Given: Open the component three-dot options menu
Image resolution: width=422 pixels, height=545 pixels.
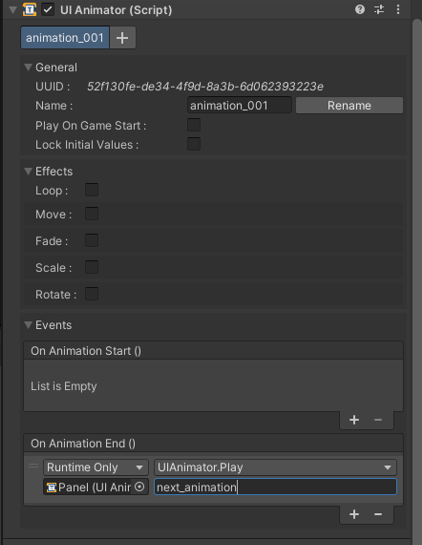Looking at the screenshot, I should 398,9.
